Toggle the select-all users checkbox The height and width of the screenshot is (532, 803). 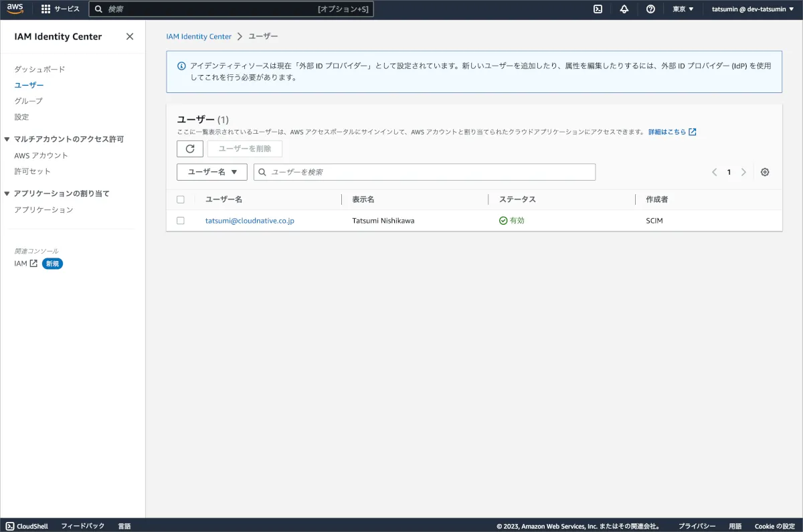pos(181,199)
